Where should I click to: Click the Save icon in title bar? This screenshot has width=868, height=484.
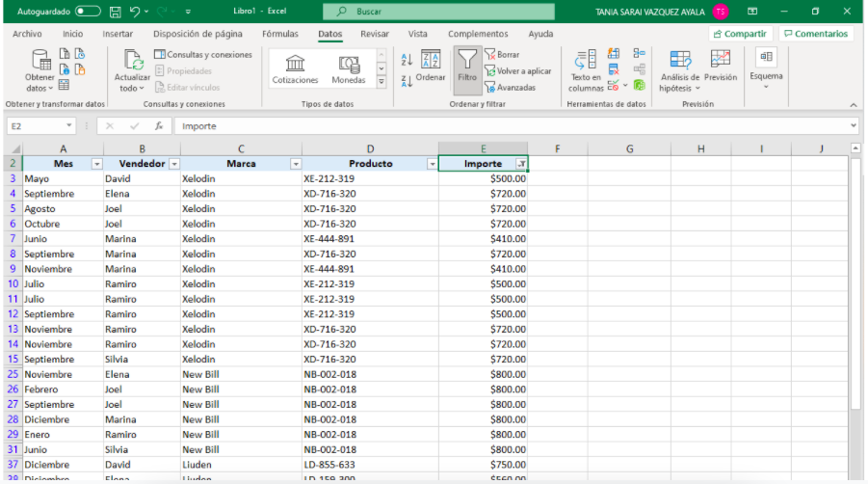point(116,11)
